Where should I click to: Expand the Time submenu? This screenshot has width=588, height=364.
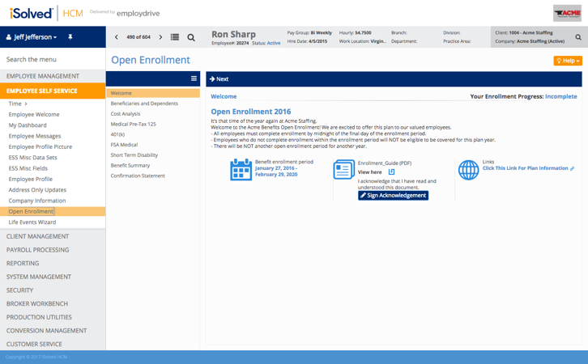[18, 104]
